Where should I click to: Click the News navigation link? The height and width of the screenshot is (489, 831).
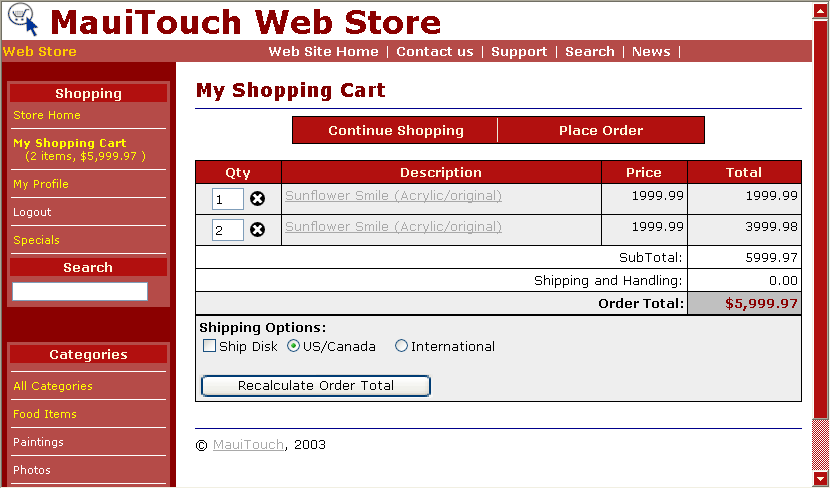[651, 52]
